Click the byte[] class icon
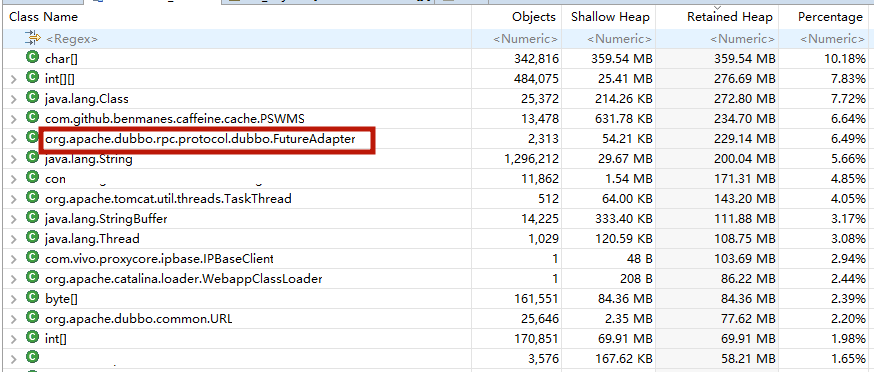This screenshot has height=372, width=874. [32, 298]
